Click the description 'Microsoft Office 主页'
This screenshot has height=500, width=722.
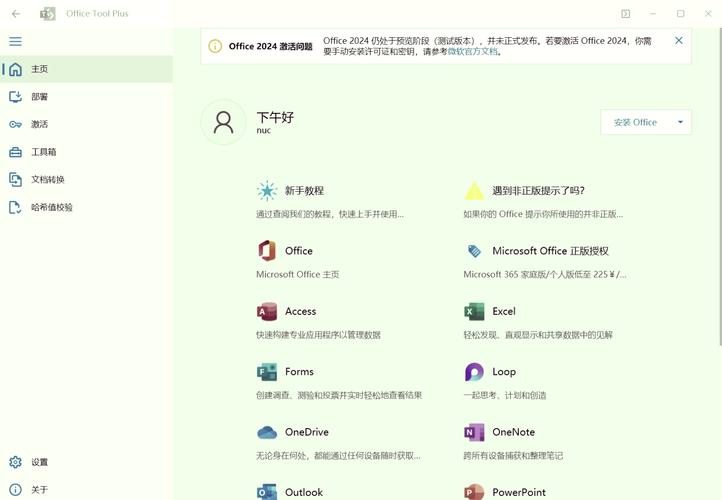[297, 274]
